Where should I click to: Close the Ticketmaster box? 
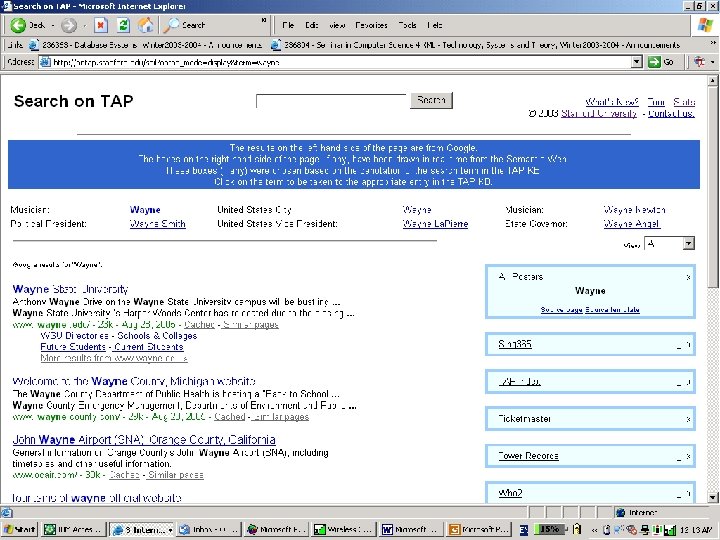pos(688,419)
